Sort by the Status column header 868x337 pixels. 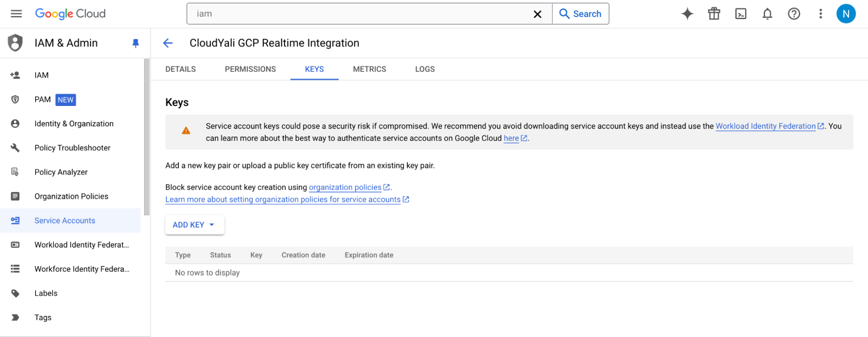[221, 255]
